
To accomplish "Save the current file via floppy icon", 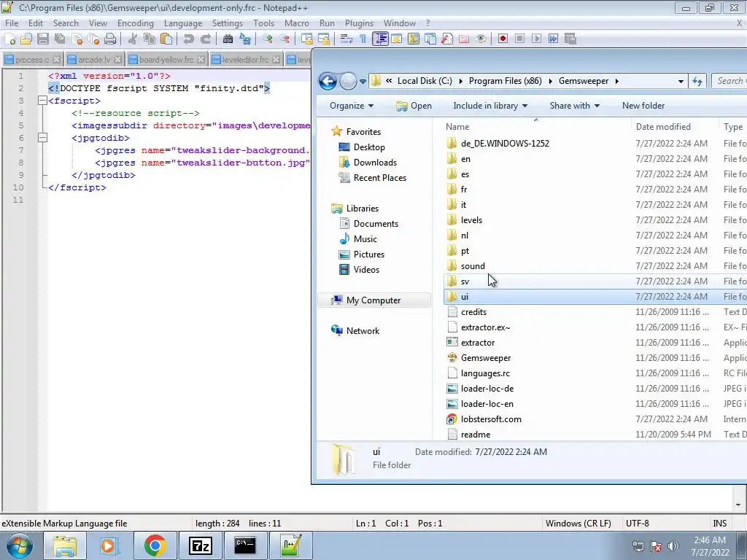I will 43,39.
